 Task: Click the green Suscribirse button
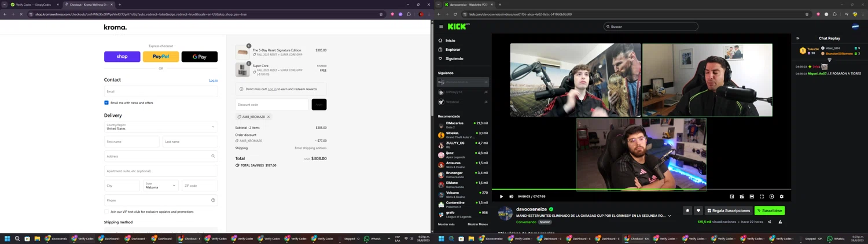(x=770, y=210)
